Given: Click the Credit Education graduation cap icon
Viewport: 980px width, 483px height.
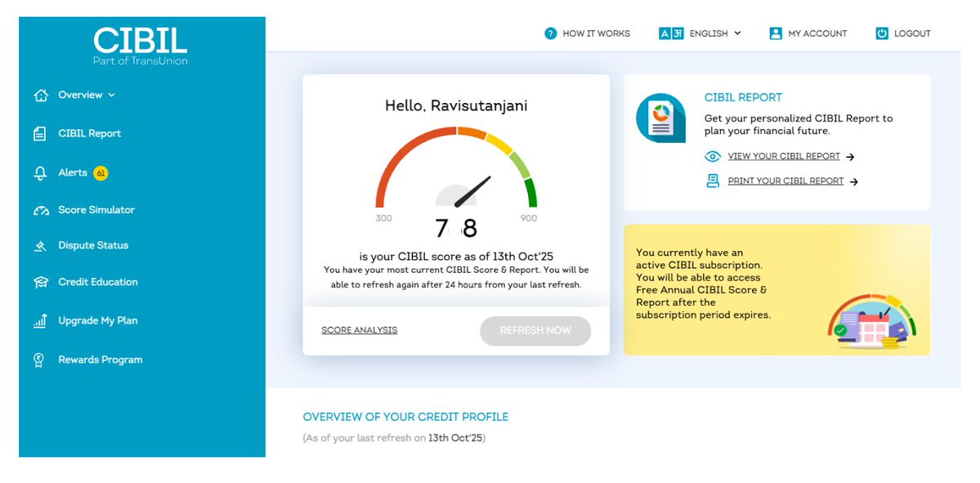Looking at the screenshot, I should click(x=41, y=283).
